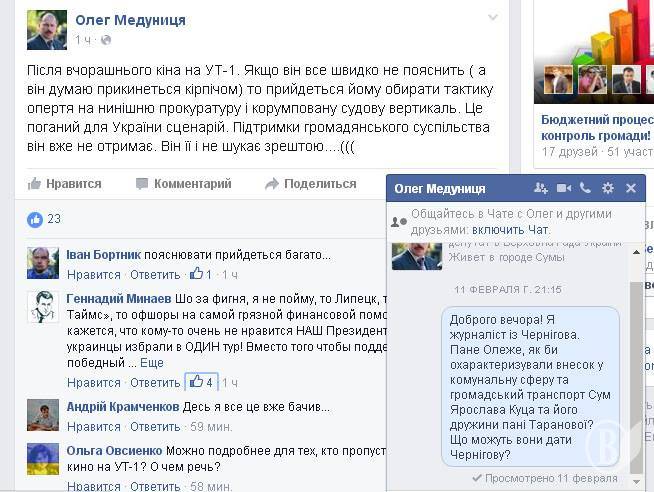Like the post with the Нравится button
Screen dimensions: 654x492
65,184
